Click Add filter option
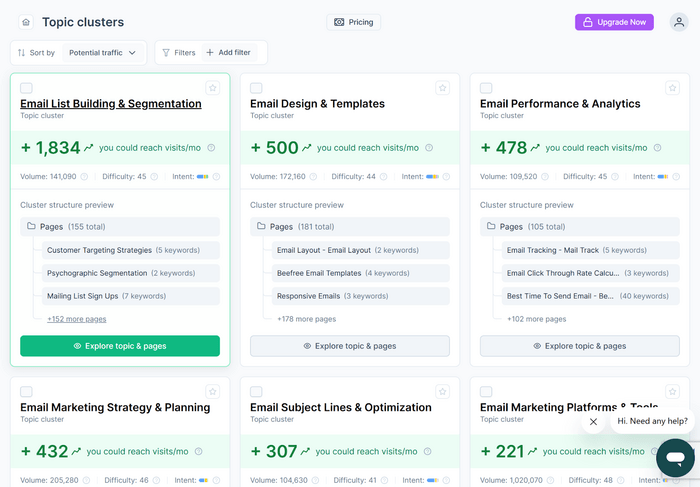Viewport: 700px width, 487px height. pos(228,53)
